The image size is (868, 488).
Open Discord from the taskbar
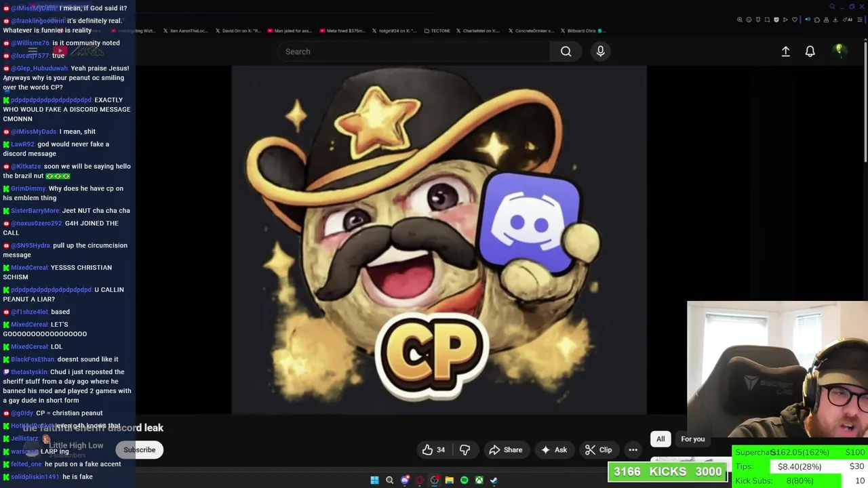405,481
